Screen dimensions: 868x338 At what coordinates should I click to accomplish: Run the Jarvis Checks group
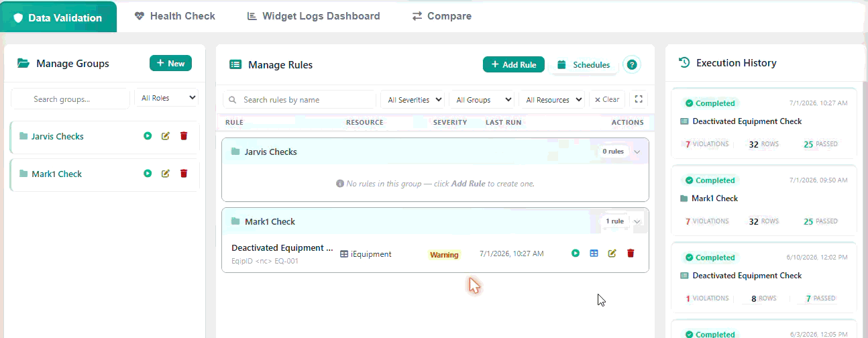click(148, 136)
